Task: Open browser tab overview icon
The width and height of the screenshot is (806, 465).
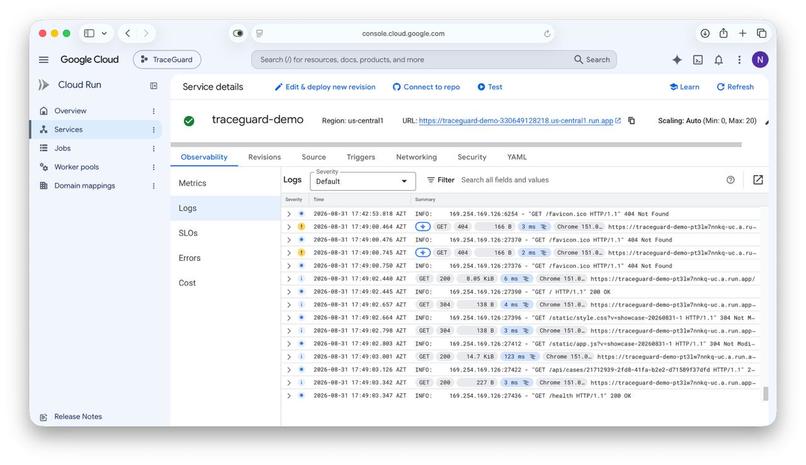Action: tap(761, 33)
